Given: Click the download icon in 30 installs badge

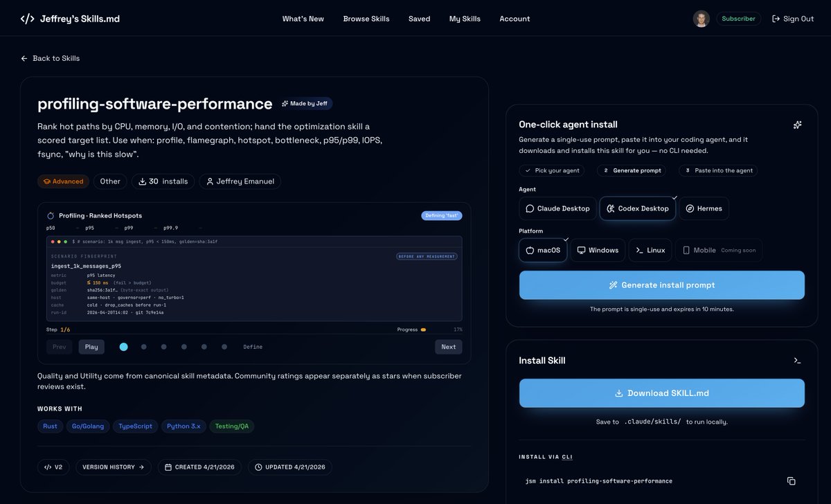Looking at the screenshot, I should [x=142, y=181].
